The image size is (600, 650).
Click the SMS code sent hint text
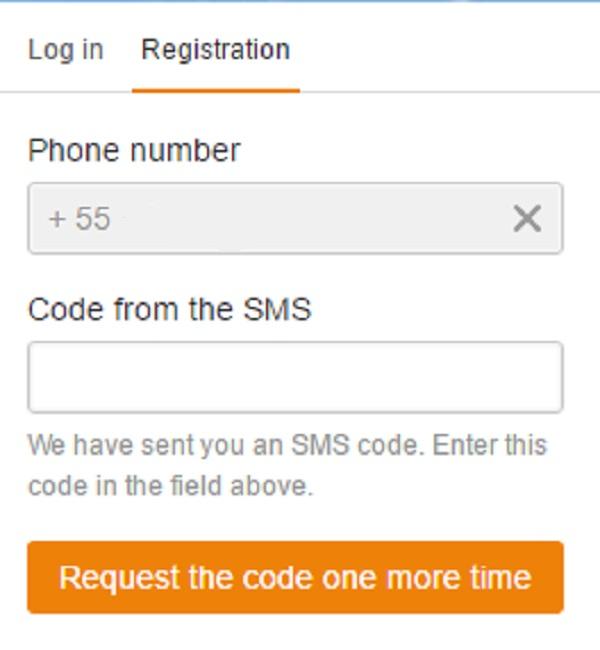(x=287, y=465)
